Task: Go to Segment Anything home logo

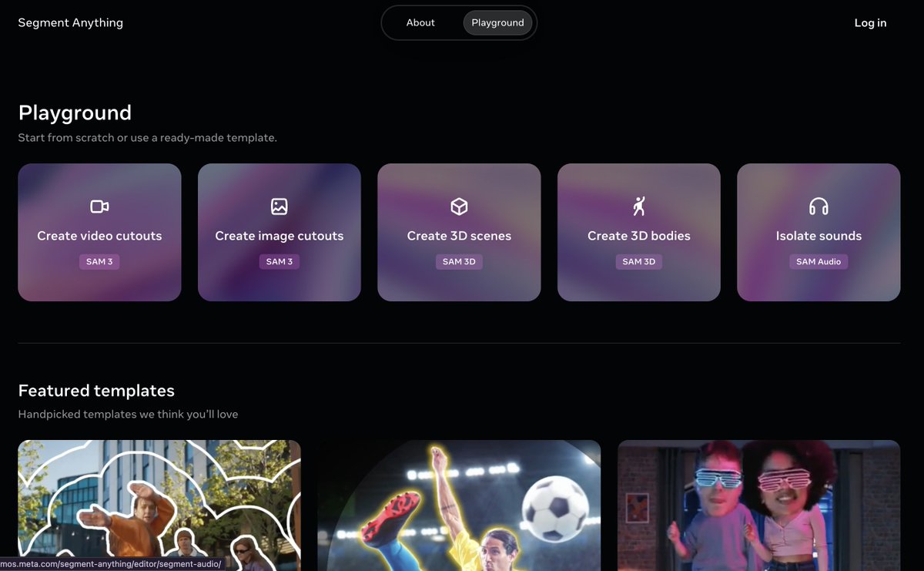Action: pos(71,22)
